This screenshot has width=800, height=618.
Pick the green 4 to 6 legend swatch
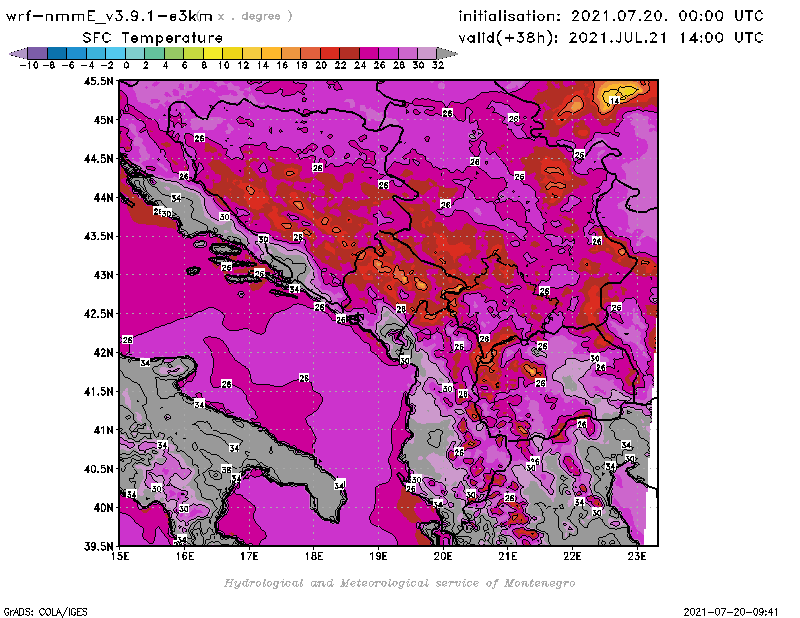[174, 53]
